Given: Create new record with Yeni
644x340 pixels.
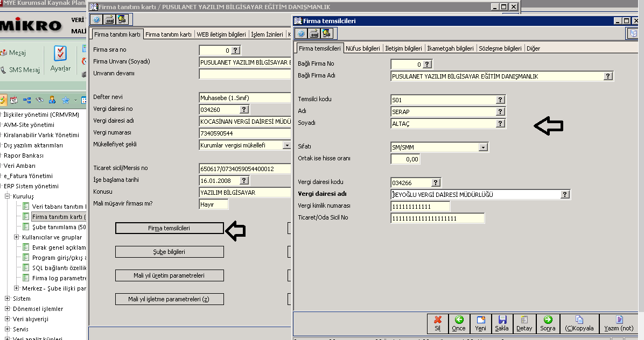Looking at the screenshot, I should point(480,324).
